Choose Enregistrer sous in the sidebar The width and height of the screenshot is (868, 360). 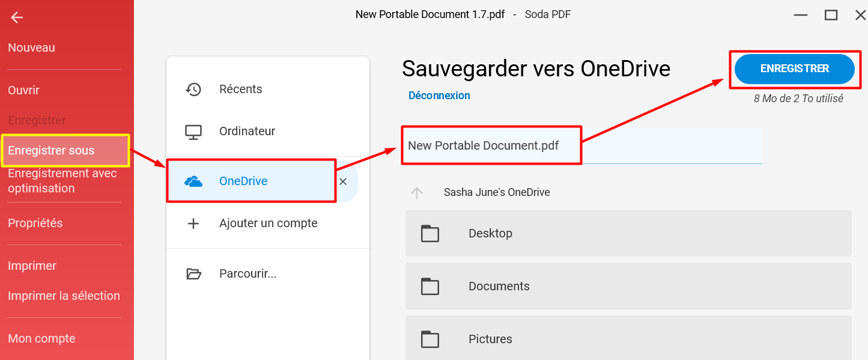coord(51,150)
